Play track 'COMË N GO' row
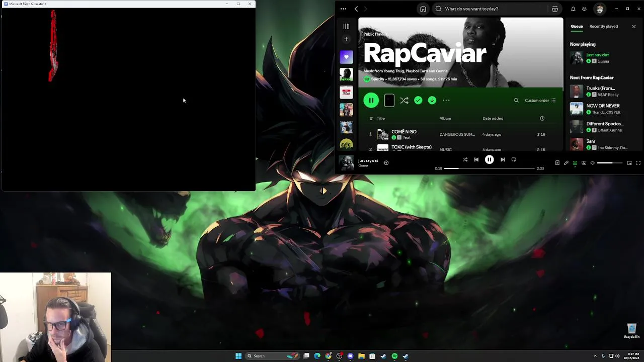 tap(460, 134)
